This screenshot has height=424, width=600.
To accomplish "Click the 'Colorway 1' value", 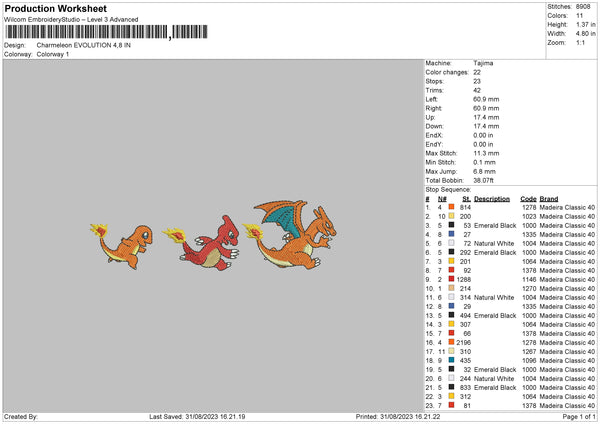I will (x=53, y=54).
